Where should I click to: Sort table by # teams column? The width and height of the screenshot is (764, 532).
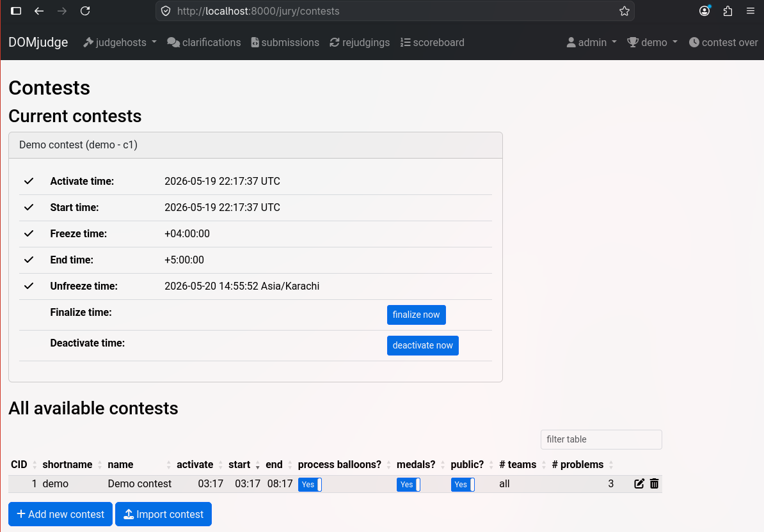click(522, 464)
